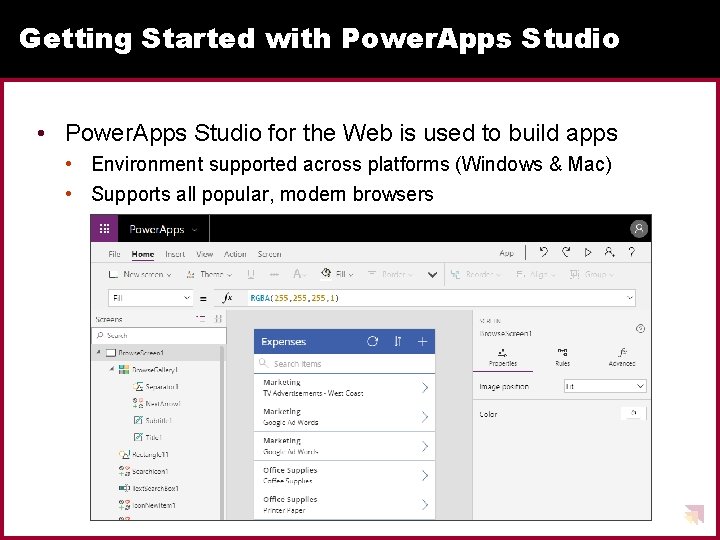Click the refresh icon in Expenses header
Image resolution: width=720 pixels, height=540 pixels.
click(372, 341)
